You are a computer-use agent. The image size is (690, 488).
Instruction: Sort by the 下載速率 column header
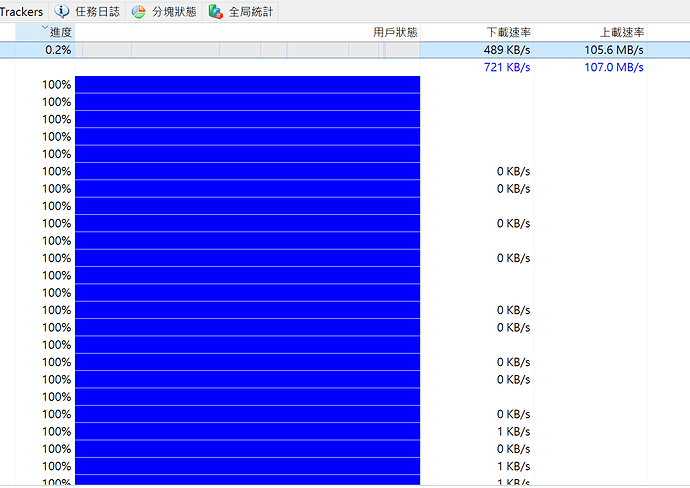[477, 32]
